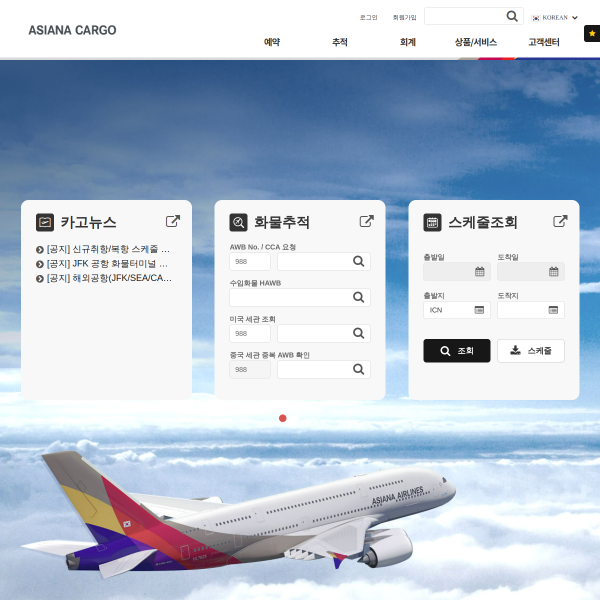Open the 회계 menu
The height and width of the screenshot is (600, 600).
[408, 42]
